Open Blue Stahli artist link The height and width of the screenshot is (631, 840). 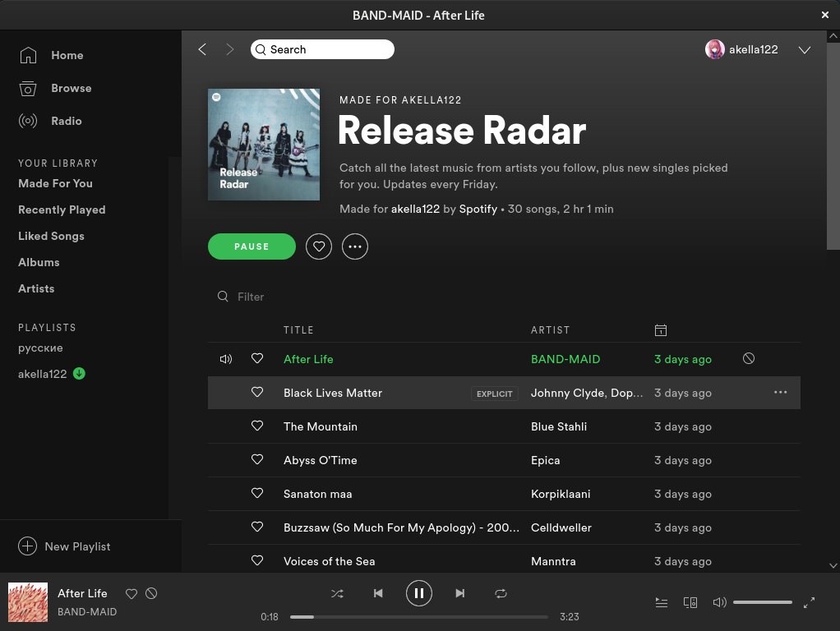point(559,426)
